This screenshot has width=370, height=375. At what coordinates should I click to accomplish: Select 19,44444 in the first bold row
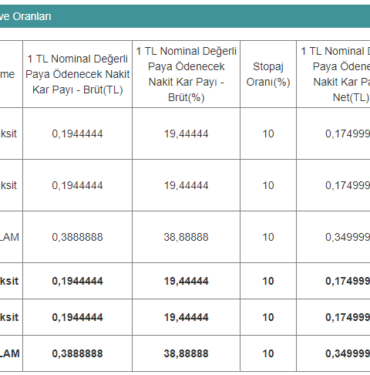186,281
